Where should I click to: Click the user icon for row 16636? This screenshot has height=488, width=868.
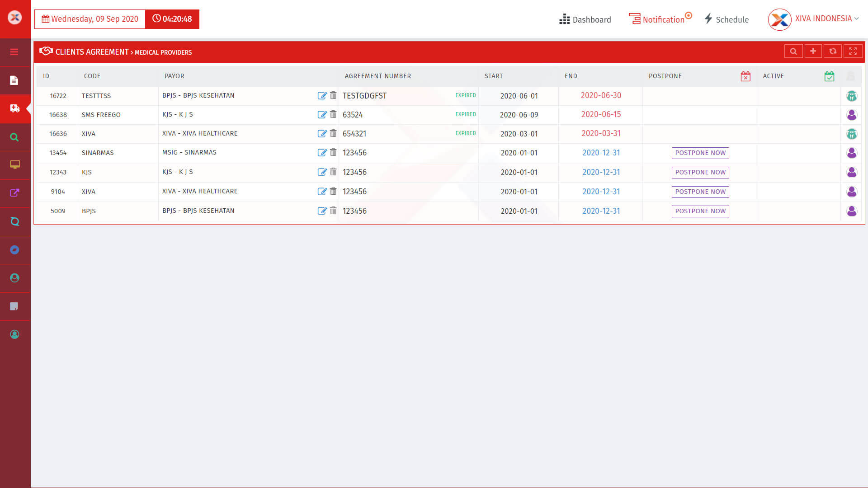(852, 134)
